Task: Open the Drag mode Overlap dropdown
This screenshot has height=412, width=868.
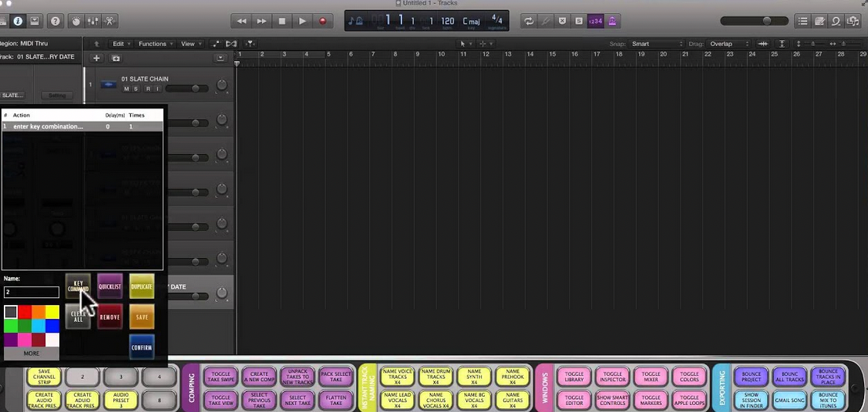Action: click(728, 44)
